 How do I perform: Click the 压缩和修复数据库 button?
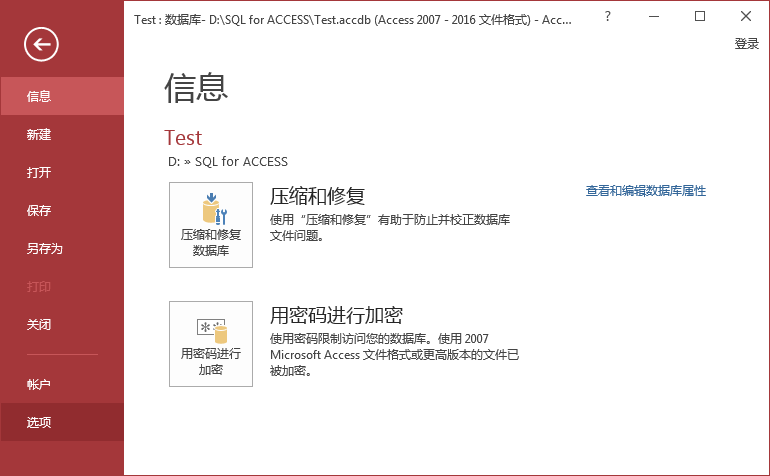click(x=211, y=225)
